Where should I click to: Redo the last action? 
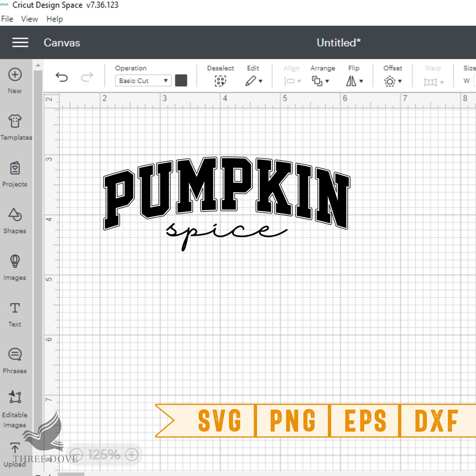[x=87, y=77]
